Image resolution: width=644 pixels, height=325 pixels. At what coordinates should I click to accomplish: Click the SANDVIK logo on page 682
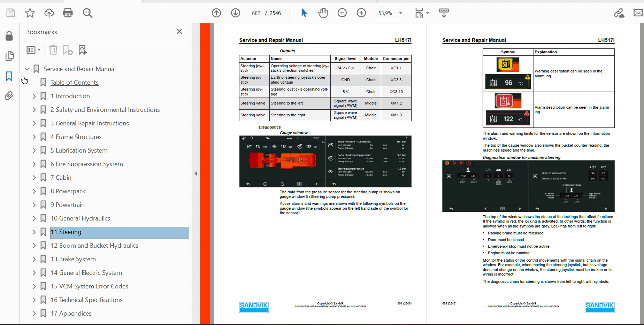[x=600, y=307]
